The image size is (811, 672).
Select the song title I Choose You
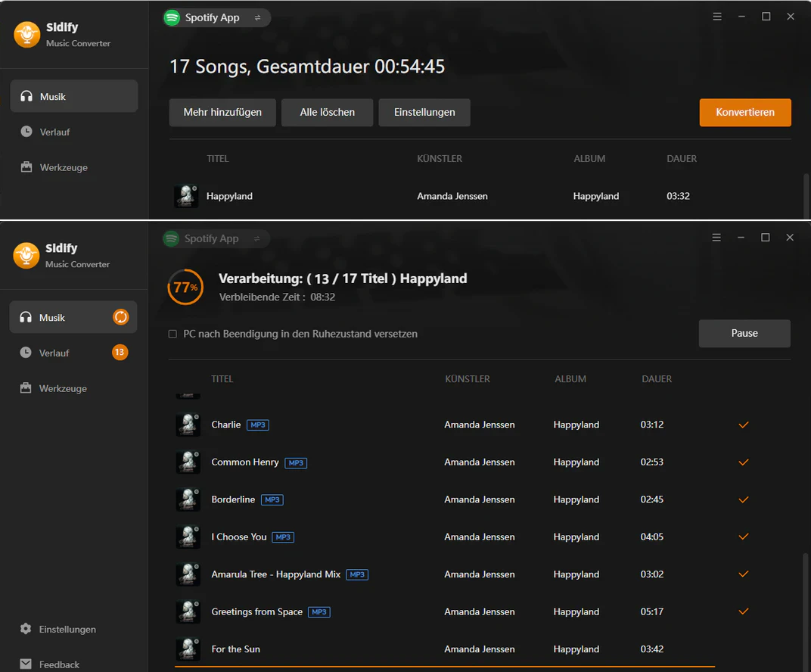239,537
